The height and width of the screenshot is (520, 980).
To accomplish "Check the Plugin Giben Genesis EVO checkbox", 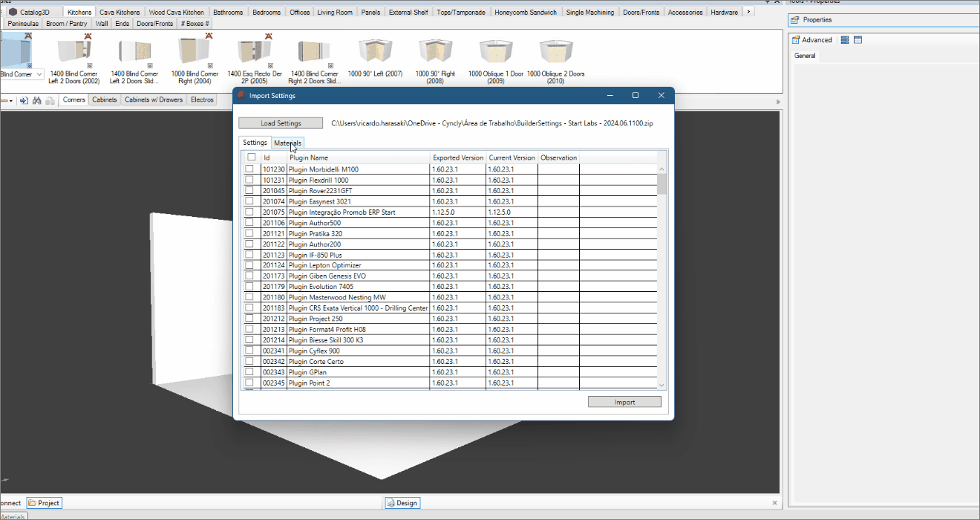I will [249, 276].
